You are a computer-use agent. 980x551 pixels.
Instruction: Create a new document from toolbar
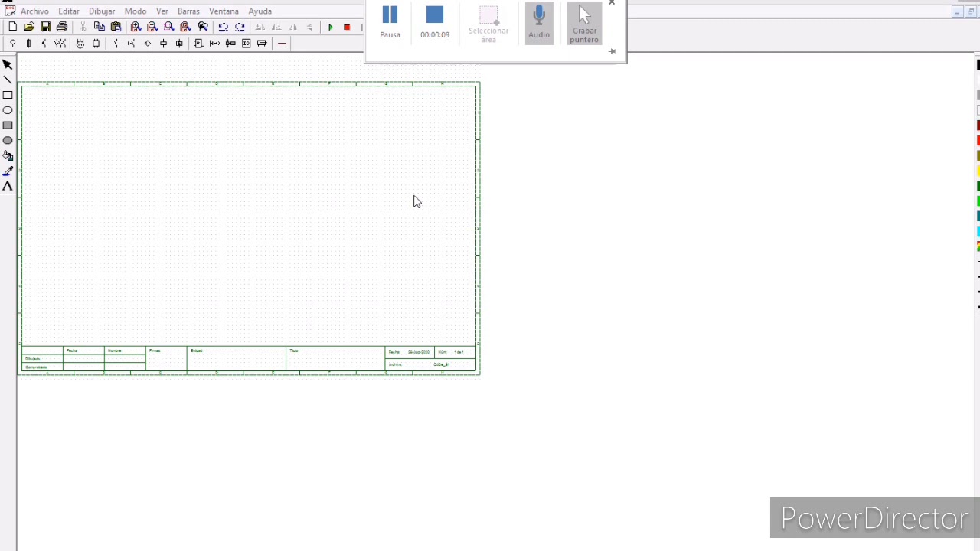point(13,27)
